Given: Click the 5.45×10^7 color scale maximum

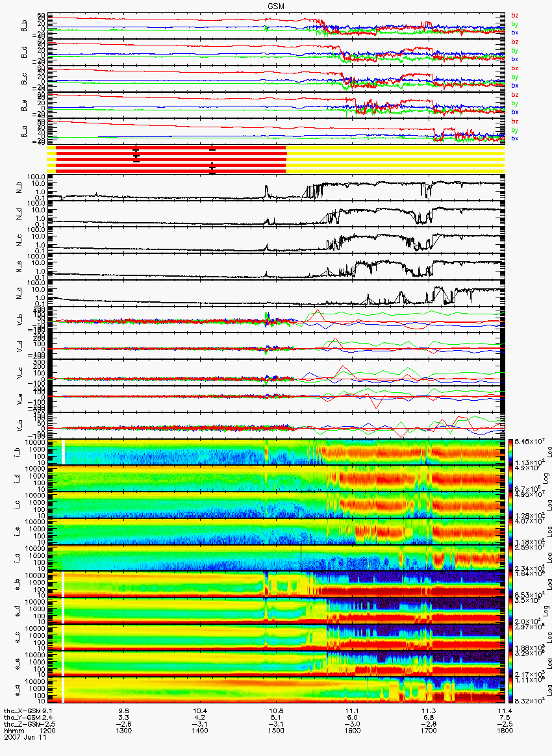Looking at the screenshot, I should pyautogui.click(x=529, y=441).
